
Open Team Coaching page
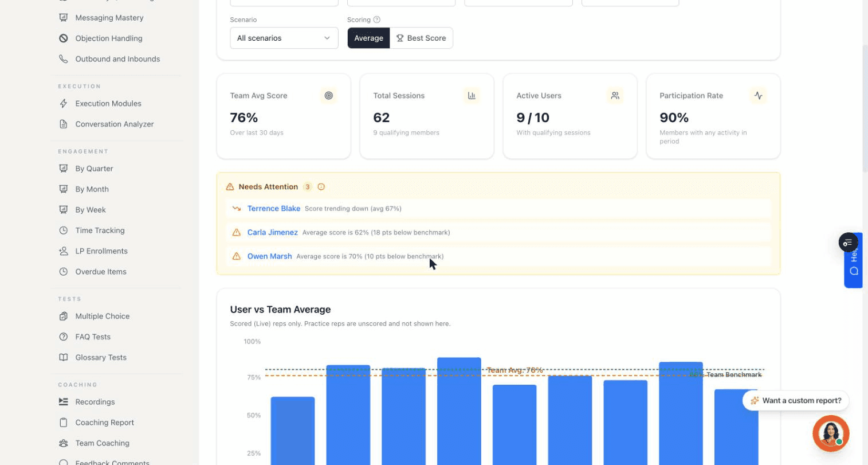point(102,443)
